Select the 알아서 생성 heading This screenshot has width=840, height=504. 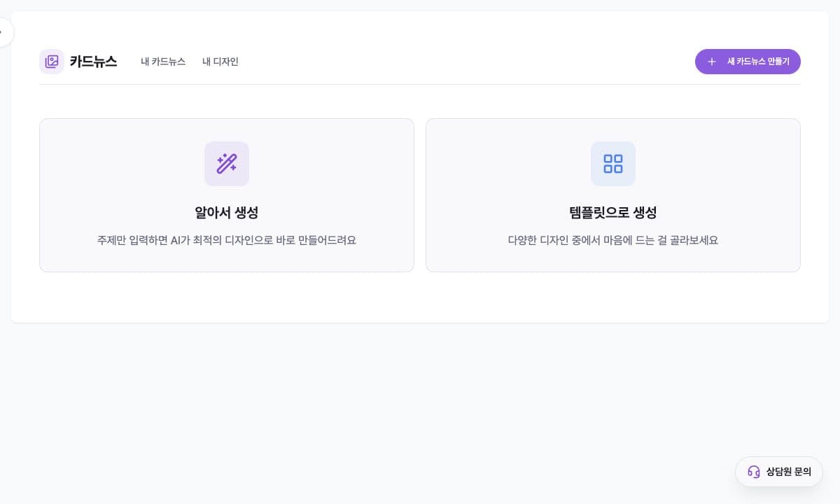[x=227, y=213]
